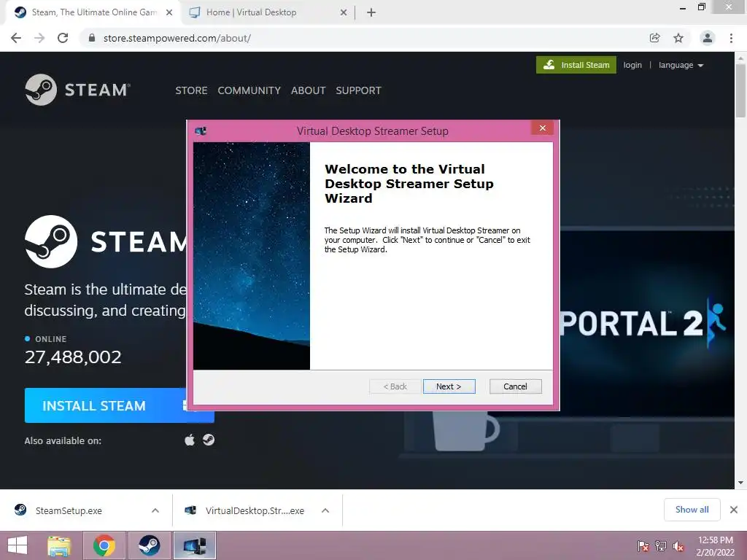Click the Portal 2 banner image
This screenshot has width=747, height=560.
pyautogui.click(x=647, y=324)
